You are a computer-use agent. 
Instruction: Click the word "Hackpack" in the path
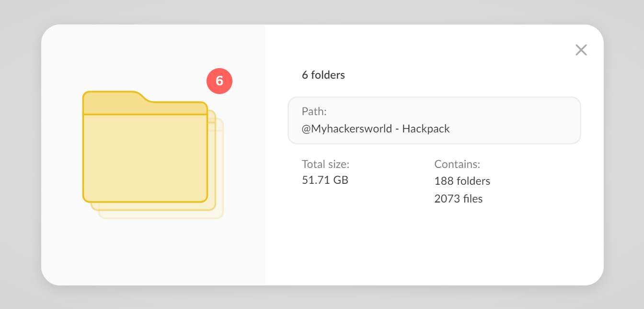pyautogui.click(x=425, y=129)
